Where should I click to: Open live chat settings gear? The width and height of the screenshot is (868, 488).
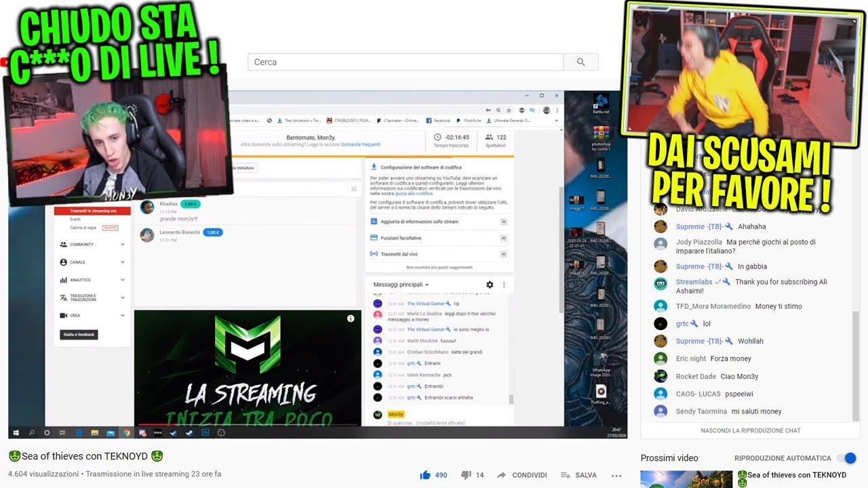click(490, 285)
